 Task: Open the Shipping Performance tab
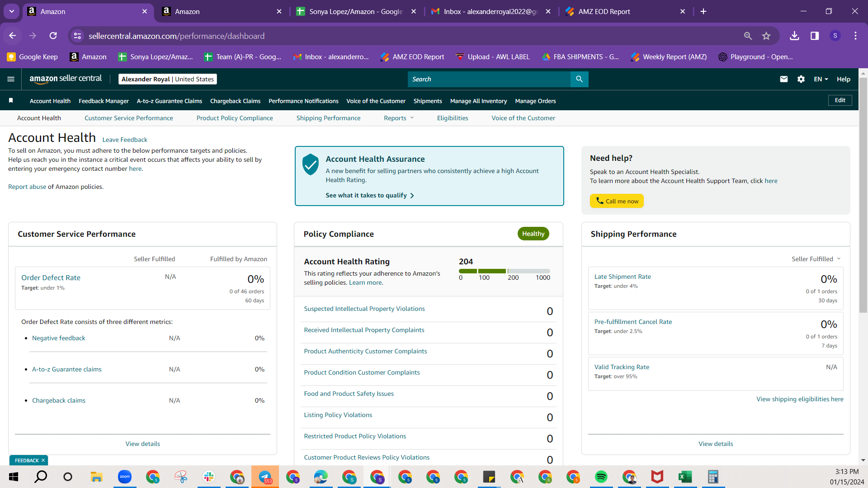click(328, 118)
